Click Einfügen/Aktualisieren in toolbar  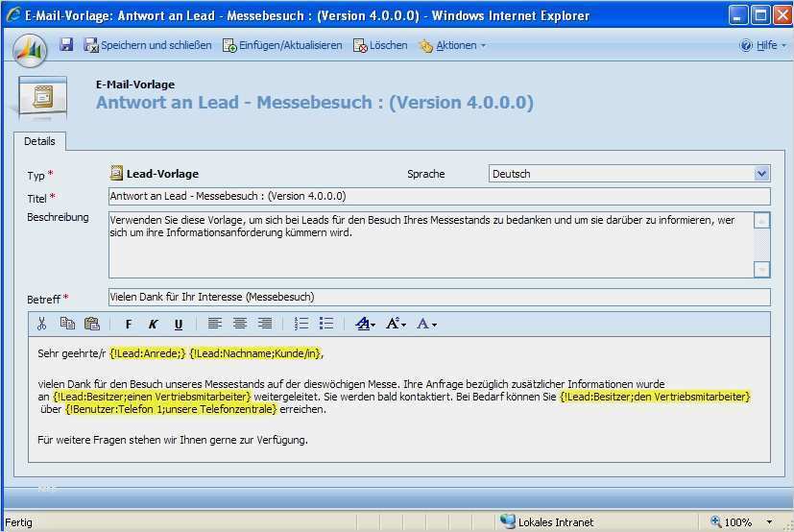pos(282,45)
